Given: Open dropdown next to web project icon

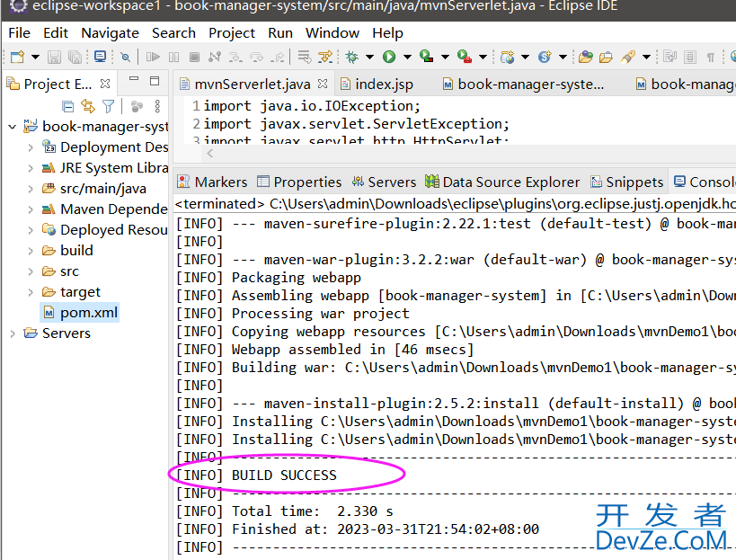Looking at the screenshot, I should click(x=525, y=58).
